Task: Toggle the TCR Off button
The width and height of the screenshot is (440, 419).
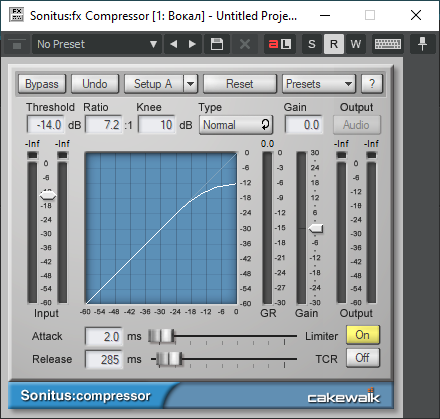Action: [x=363, y=358]
